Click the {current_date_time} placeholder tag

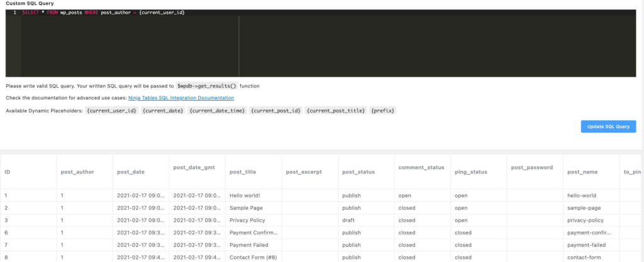coord(217,111)
